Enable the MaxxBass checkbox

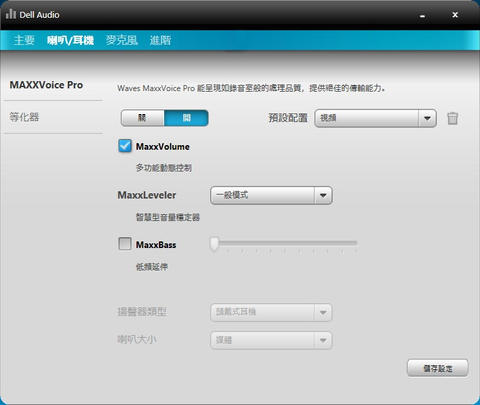coord(125,244)
